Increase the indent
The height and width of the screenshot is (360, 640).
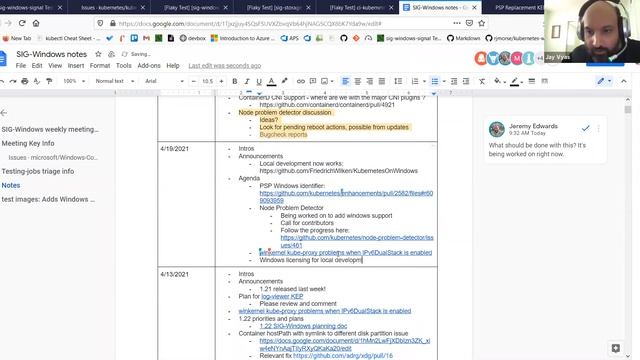(466, 81)
